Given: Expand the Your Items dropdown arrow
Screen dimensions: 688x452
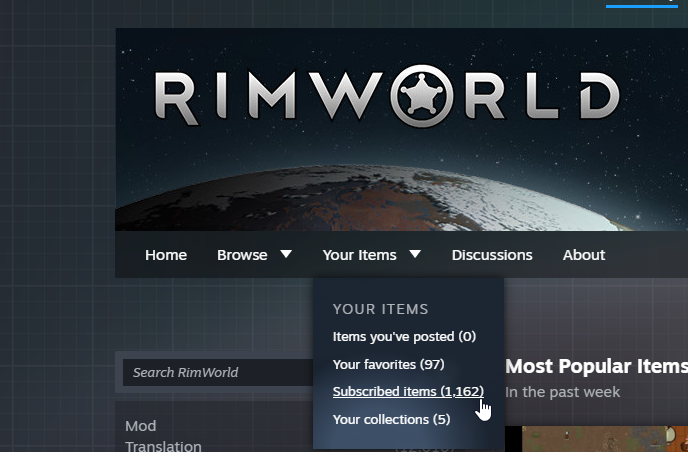Looking at the screenshot, I should [415, 254].
